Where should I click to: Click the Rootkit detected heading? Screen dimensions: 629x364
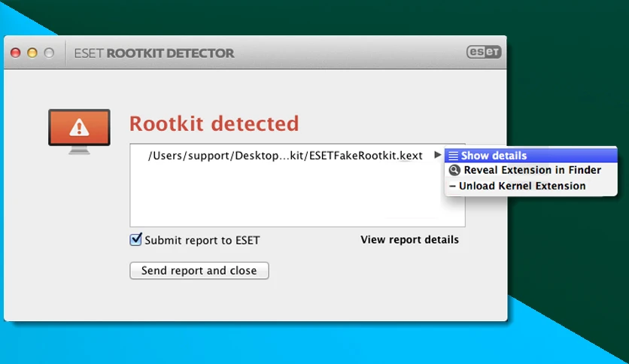pos(214,123)
